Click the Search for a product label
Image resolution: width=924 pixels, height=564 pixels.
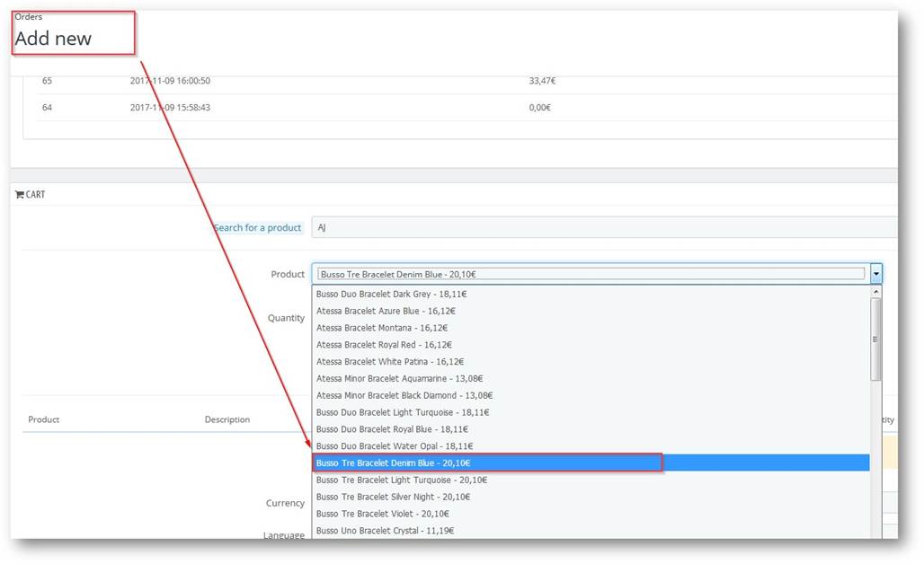pos(258,227)
